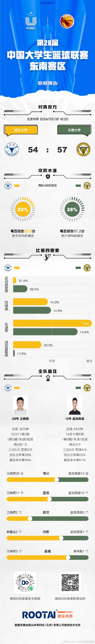The width and height of the screenshot is (95, 644).
Task: Click the large Zhejiang University emblem beside score 54
Action: [12, 150]
